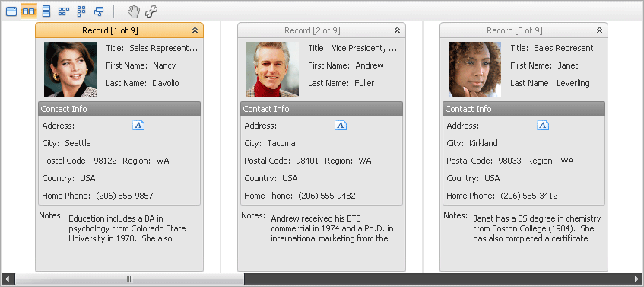Viewport: 644px width, 287px height.
Task: Select the row (side-by-side) card layout
Action: (x=29, y=11)
